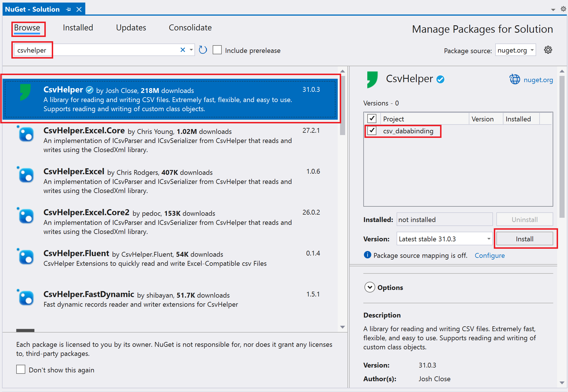Click the package list vertical scrollbar thumb

tap(342, 105)
